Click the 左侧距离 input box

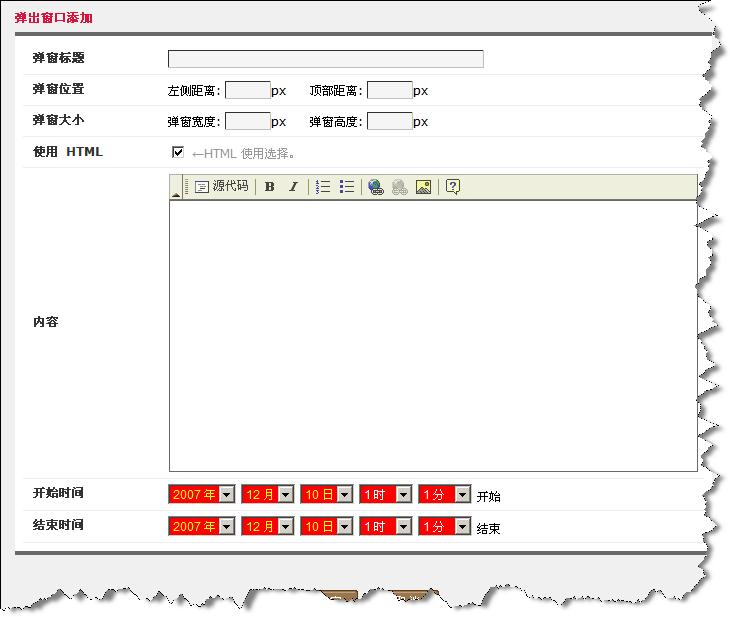coord(248,90)
